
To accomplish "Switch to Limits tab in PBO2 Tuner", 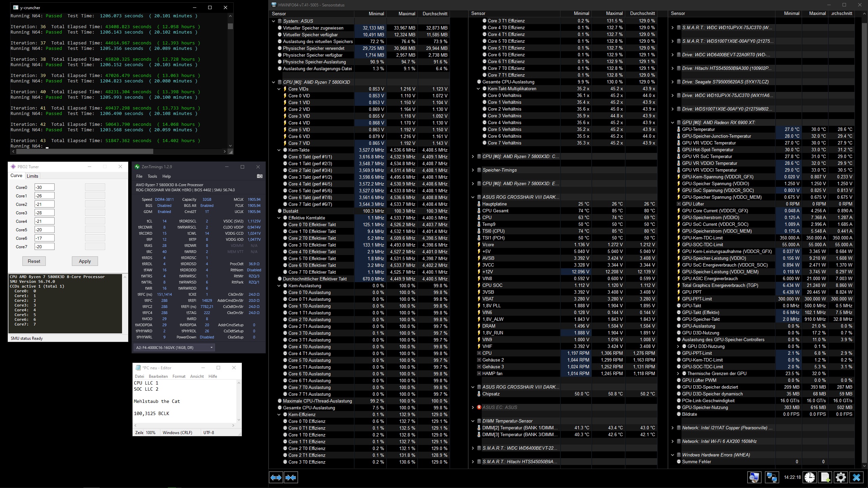I will 33,176.
